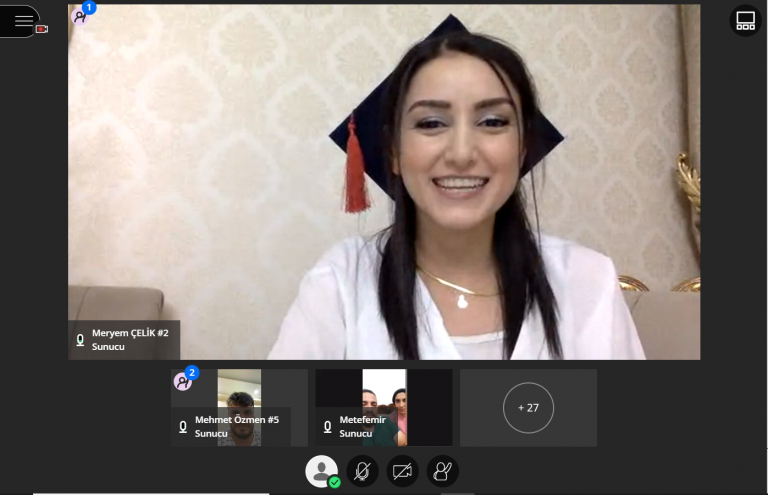Click Meryem ÇELİK #2 name label
This screenshot has width=768, height=495.
click(130, 333)
